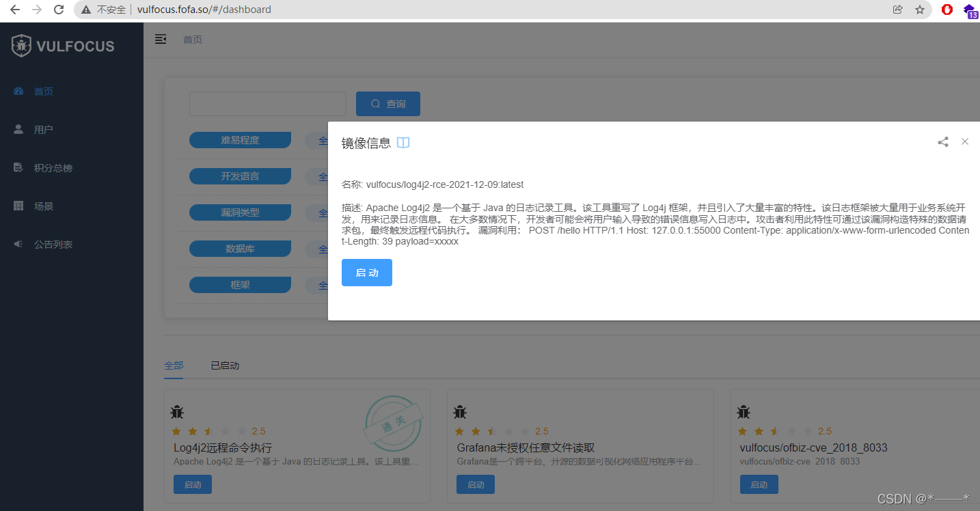This screenshot has width=980, height=511.
Task: Click the not-secure warning icon
Action: pyautogui.click(x=86, y=10)
